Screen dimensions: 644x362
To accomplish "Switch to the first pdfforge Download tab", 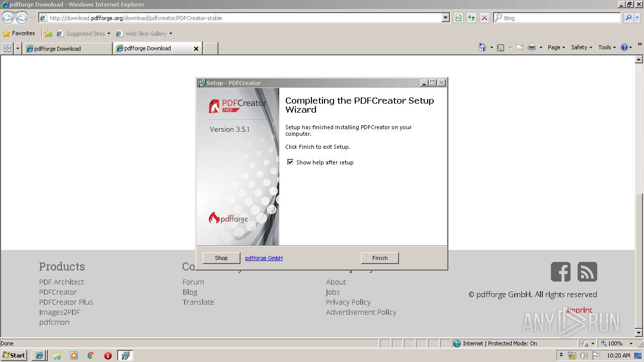I will click(67, 49).
